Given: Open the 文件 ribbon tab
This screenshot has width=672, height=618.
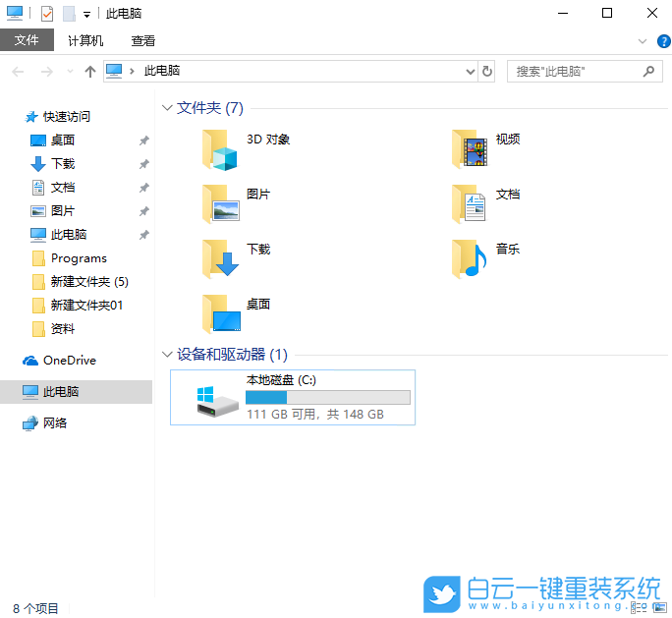Looking at the screenshot, I should point(27,40).
